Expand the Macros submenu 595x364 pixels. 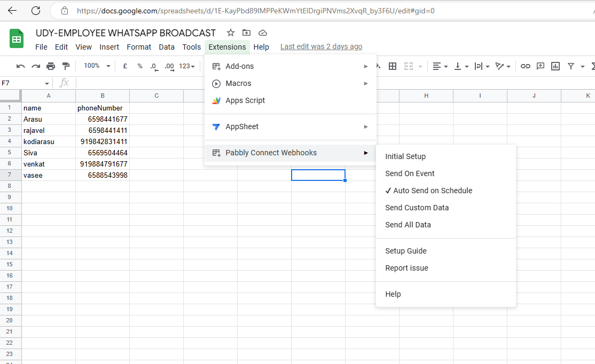pyautogui.click(x=291, y=83)
